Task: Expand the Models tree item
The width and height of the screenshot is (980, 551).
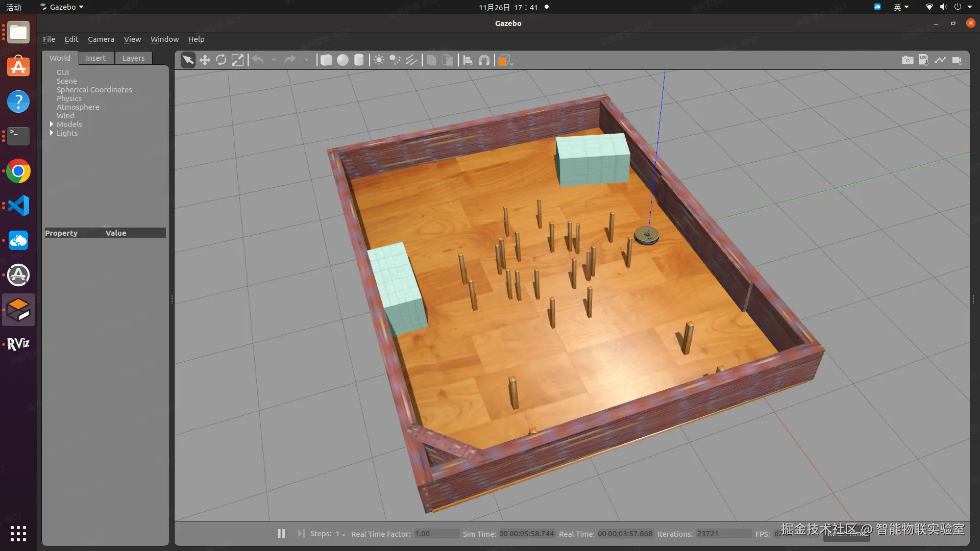Action: pos(52,124)
